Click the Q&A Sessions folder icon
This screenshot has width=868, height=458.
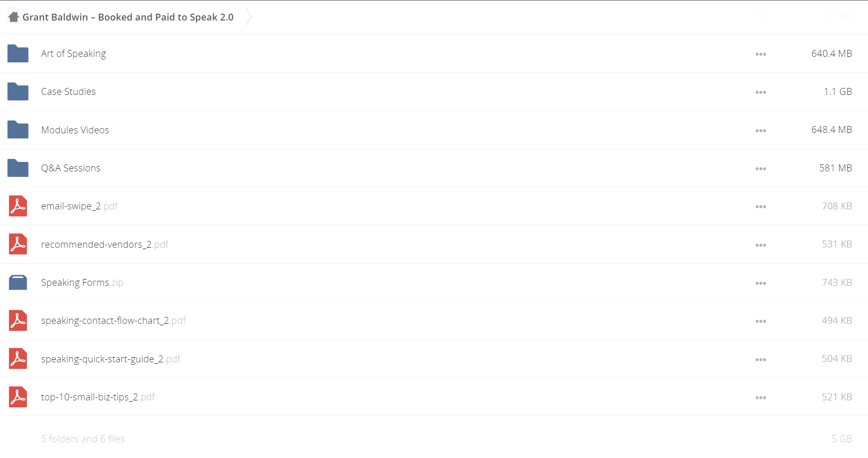[18, 168]
